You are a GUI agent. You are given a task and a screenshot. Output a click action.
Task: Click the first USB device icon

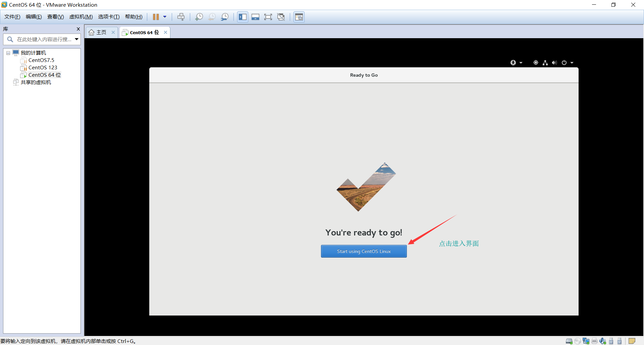(611, 341)
